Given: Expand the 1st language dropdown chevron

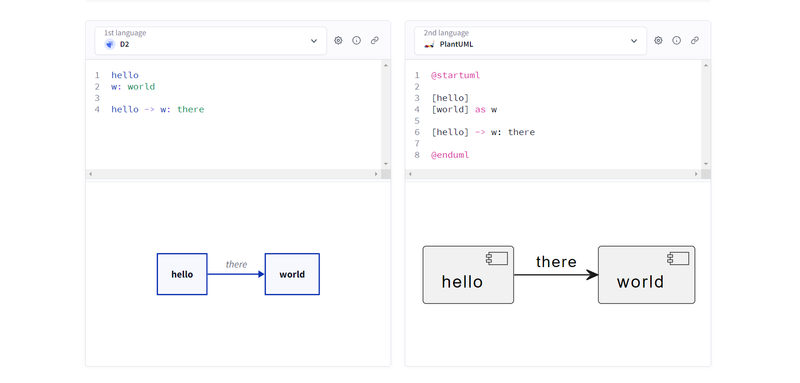Looking at the screenshot, I should click(314, 41).
